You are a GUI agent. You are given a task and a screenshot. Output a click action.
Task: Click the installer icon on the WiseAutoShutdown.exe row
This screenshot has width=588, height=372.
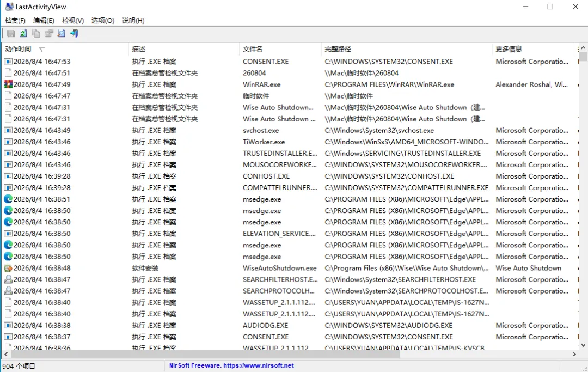point(8,268)
